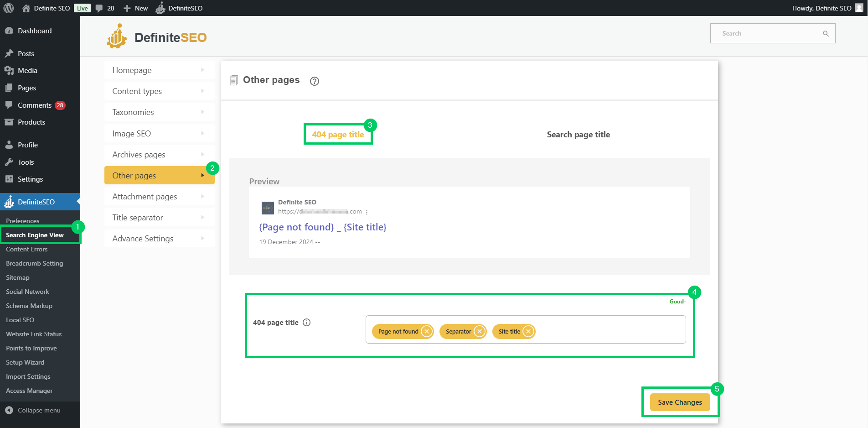The width and height of the screenshot is (868, 428).
Task: Click the Comments sidebar icon
Action: pyautogui.click(x=9, y=105)
